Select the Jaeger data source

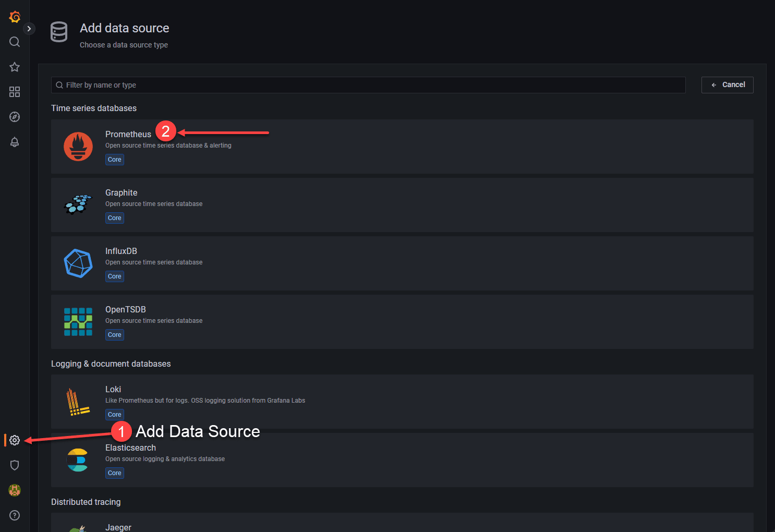[x=118, y=527]
